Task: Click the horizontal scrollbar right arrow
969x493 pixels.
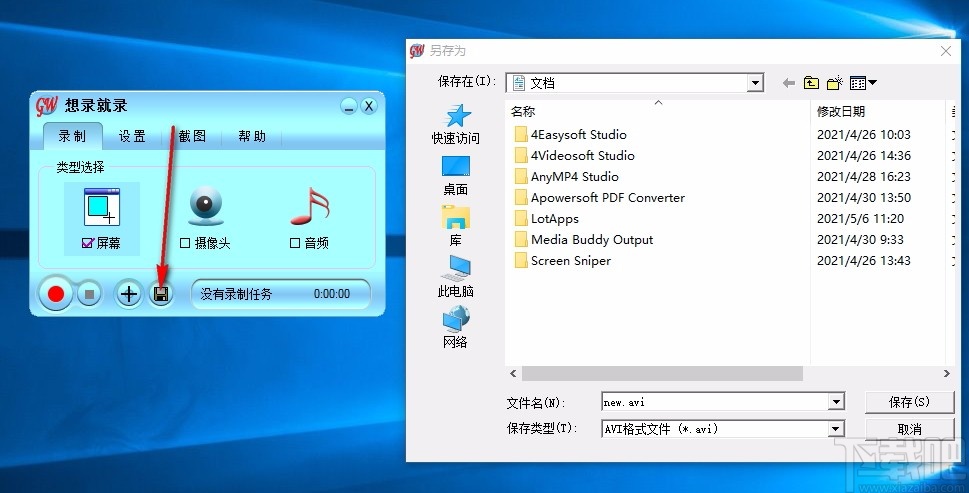Action: [946, 374]
